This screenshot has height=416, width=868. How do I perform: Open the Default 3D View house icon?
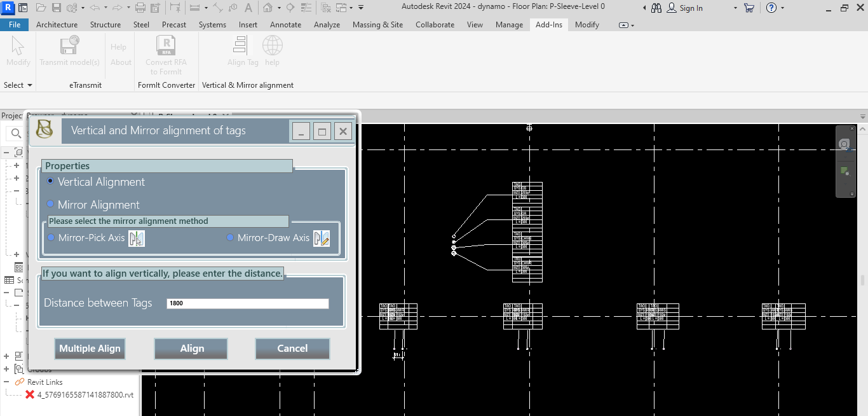268,8
